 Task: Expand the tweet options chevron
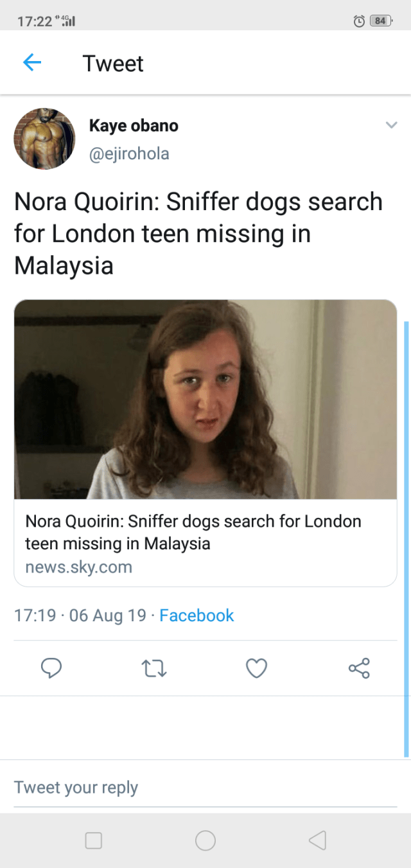coord(391,125)
